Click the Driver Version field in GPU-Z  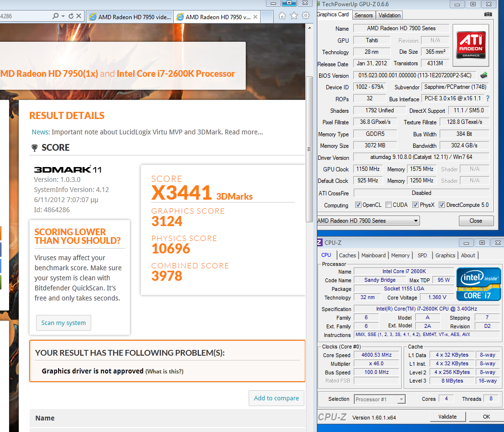tap(421, 157)
